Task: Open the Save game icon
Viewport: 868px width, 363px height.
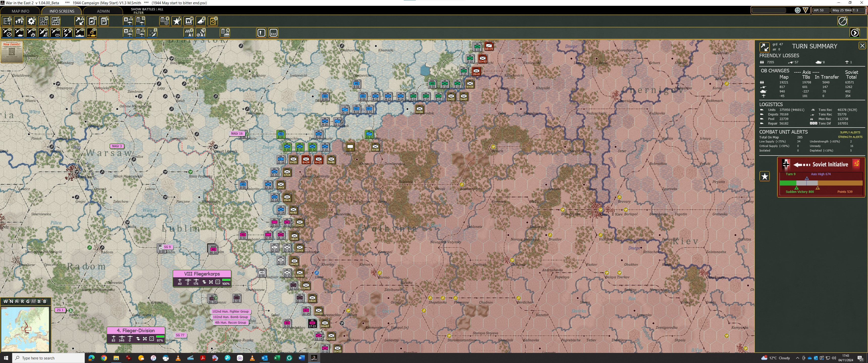Action: [x=213, y=21]
